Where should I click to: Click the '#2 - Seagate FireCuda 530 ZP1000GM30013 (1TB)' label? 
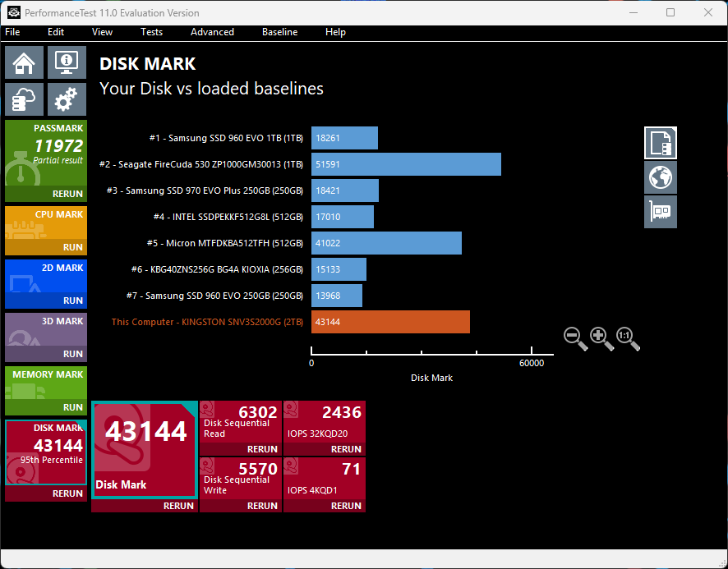pos(201,164)
